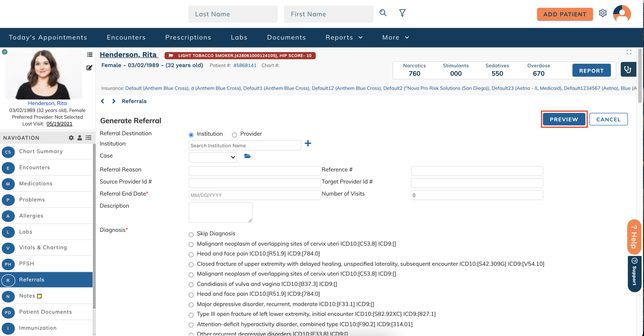Select the Provider radio button

(x=234, y=135)
